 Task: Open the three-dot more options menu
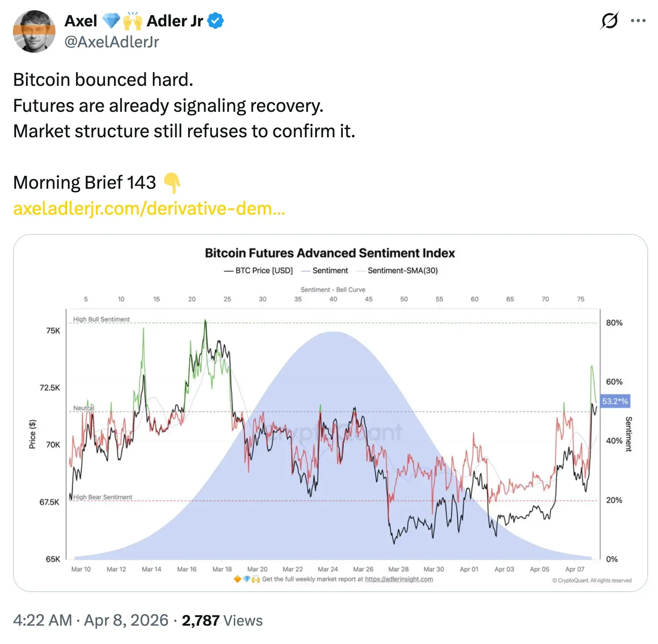638,21
